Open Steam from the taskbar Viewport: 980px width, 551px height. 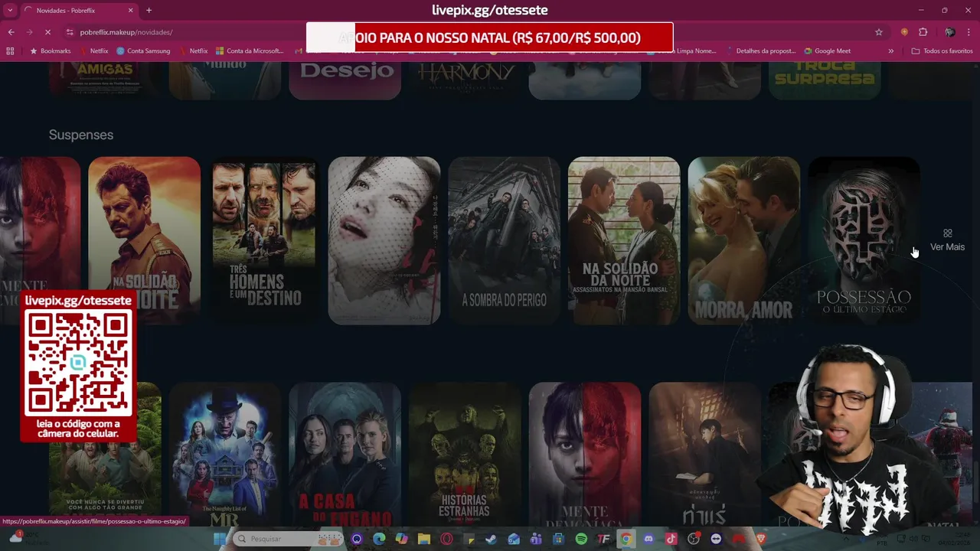[491, 539]
